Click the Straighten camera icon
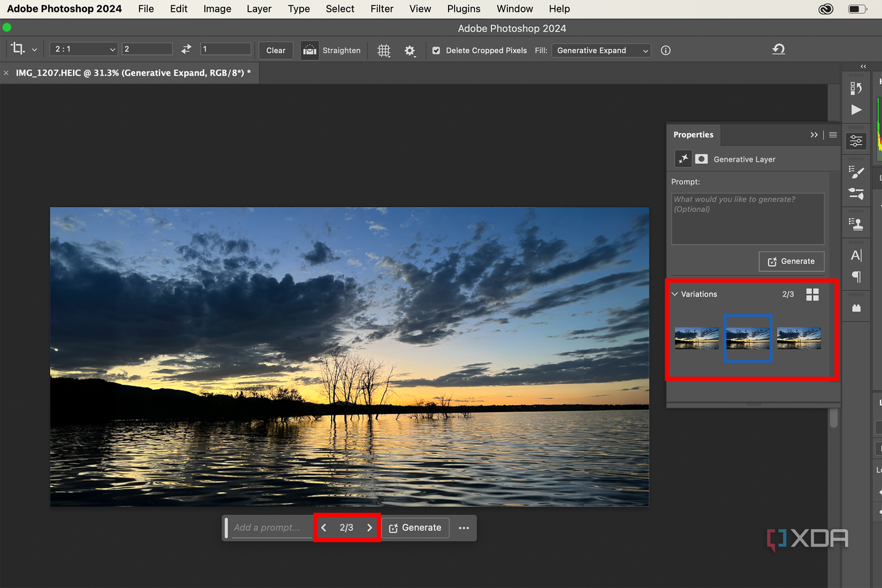 pos(309,50)
